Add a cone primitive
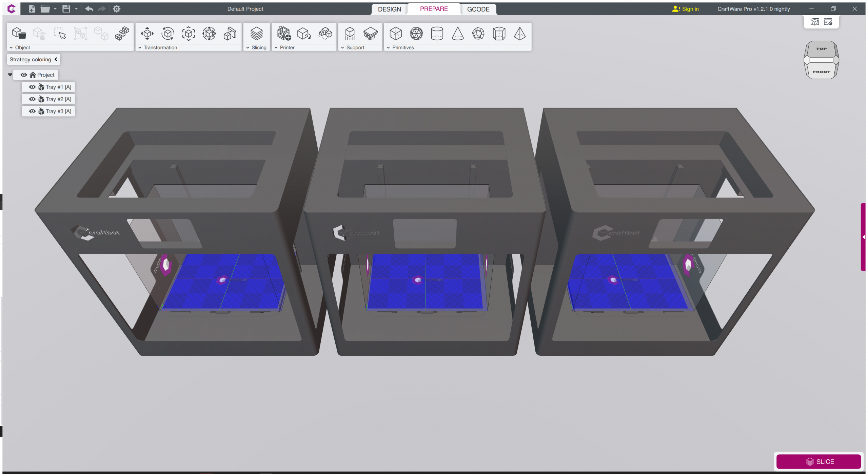This screenshot has height=474, width=868. click(457, 34)
